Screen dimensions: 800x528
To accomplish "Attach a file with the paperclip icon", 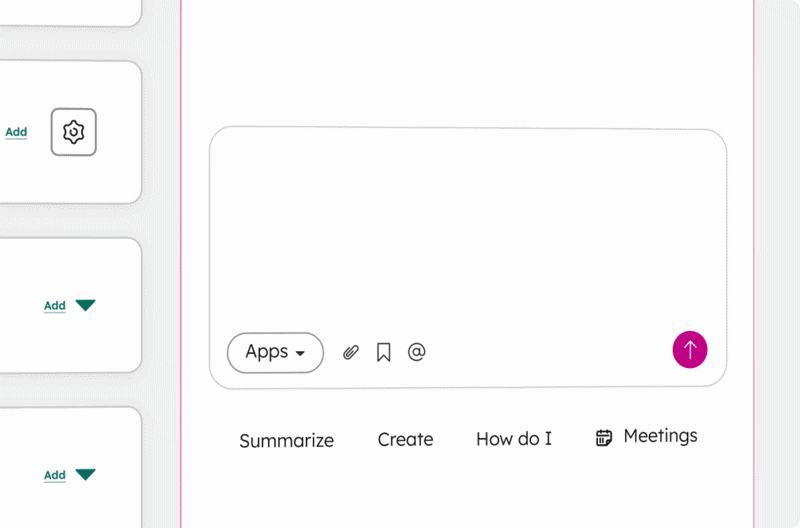I will 351,352.
